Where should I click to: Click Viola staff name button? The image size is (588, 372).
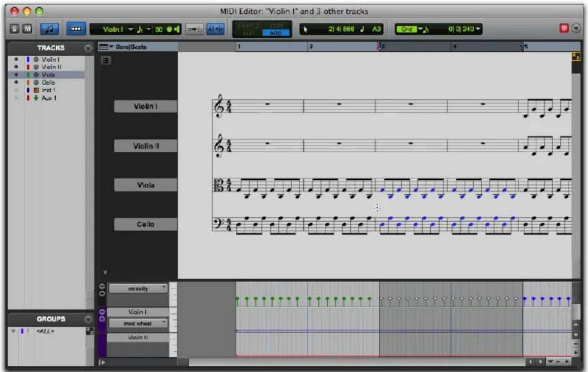[x=145, y=185]
